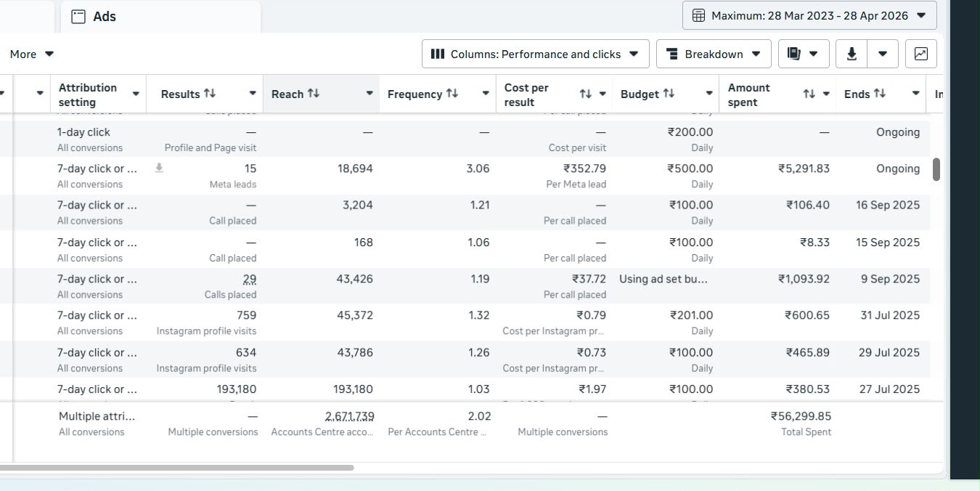This screenshot has width=980, height=491.
Task: Click reach value 43,426
Action: (x=355, y=279)
